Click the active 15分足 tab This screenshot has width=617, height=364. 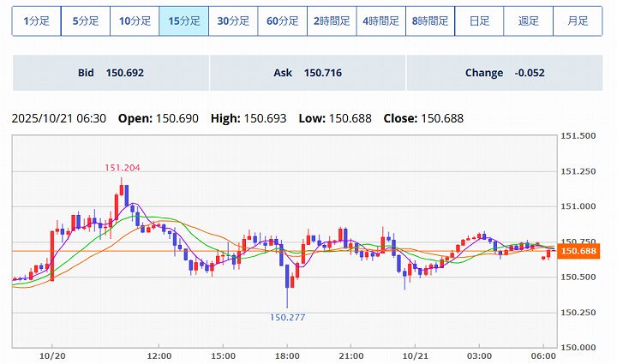184,21
